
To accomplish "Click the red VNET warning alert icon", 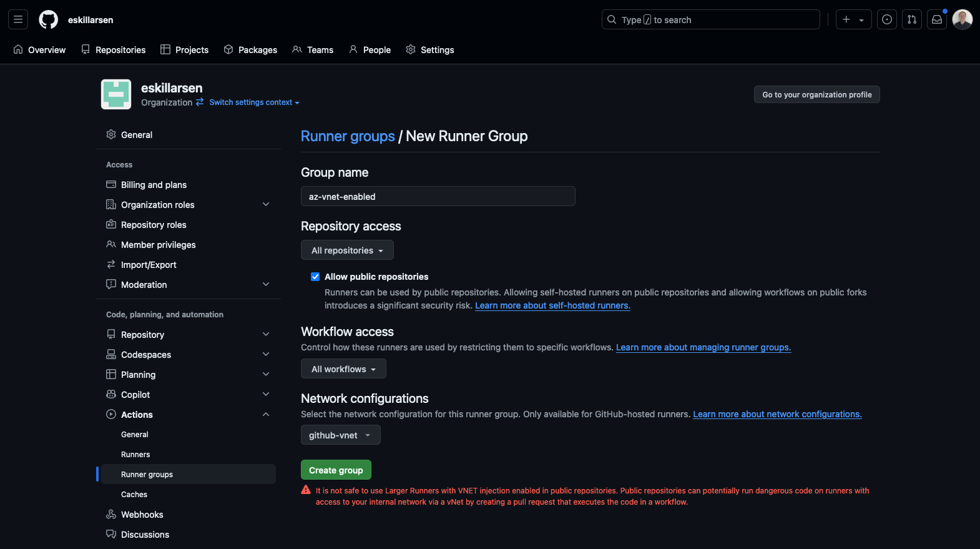I will tap(306, 490).
